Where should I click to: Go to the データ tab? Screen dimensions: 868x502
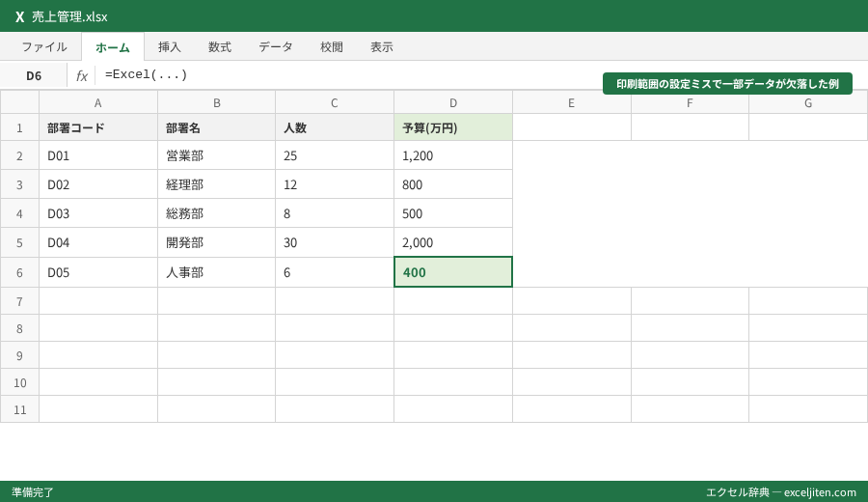tap(276, 47)
